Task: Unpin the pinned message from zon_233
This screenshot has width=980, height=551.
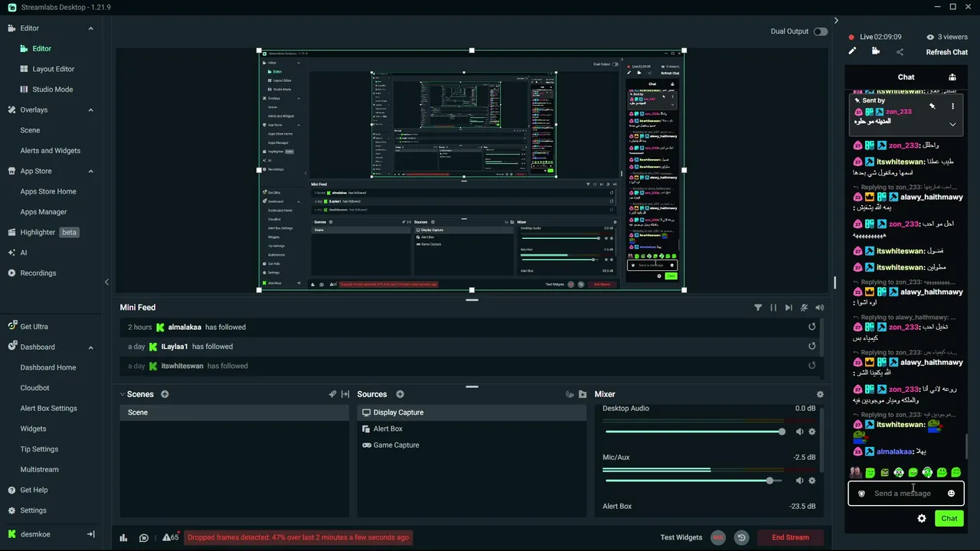Action: coord(933,106)
